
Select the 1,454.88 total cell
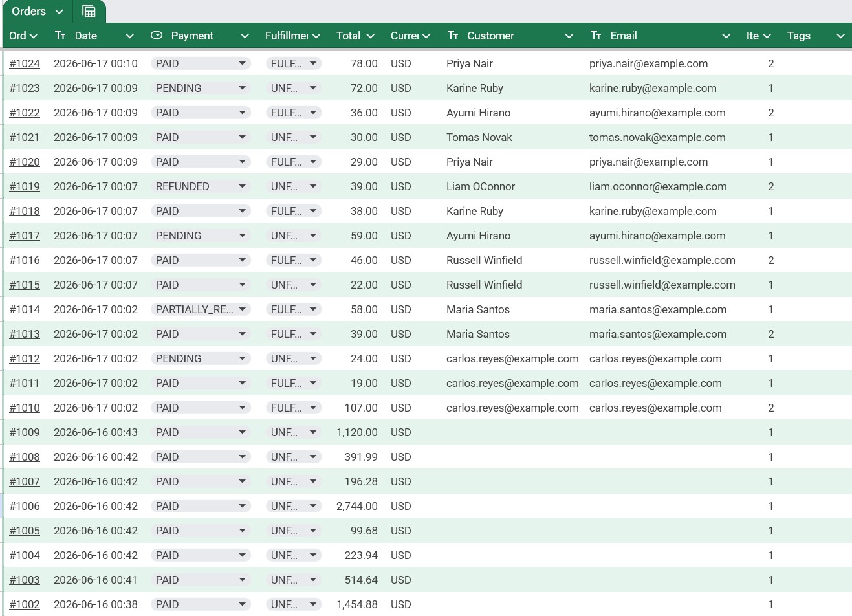[357, 604]
